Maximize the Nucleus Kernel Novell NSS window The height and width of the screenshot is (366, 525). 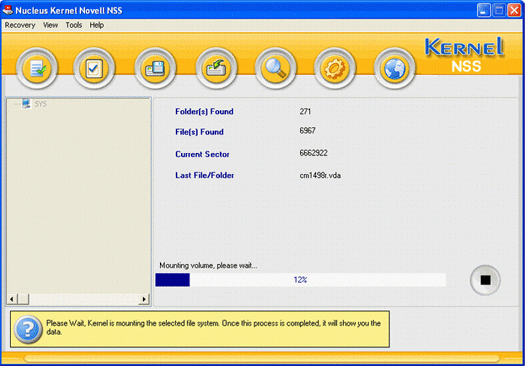point(499,10)
